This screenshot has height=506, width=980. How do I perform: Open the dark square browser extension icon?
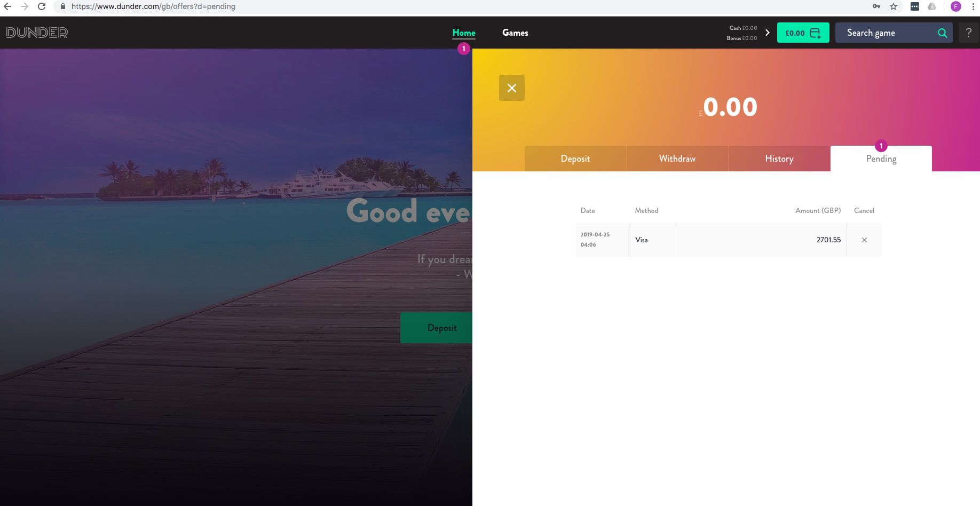pyautogui.click(x=915, y=6)
